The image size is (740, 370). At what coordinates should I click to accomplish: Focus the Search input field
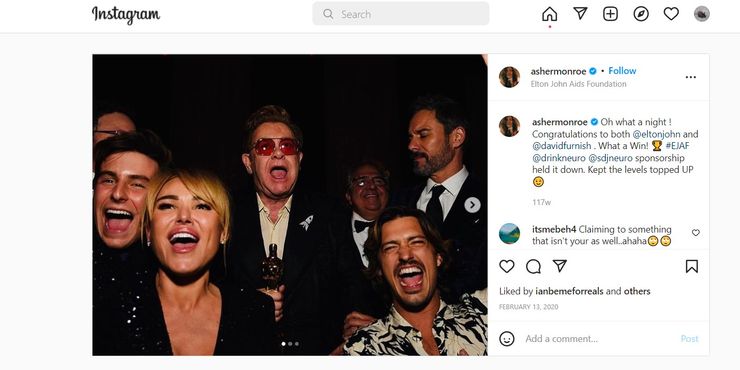point(401,14)
